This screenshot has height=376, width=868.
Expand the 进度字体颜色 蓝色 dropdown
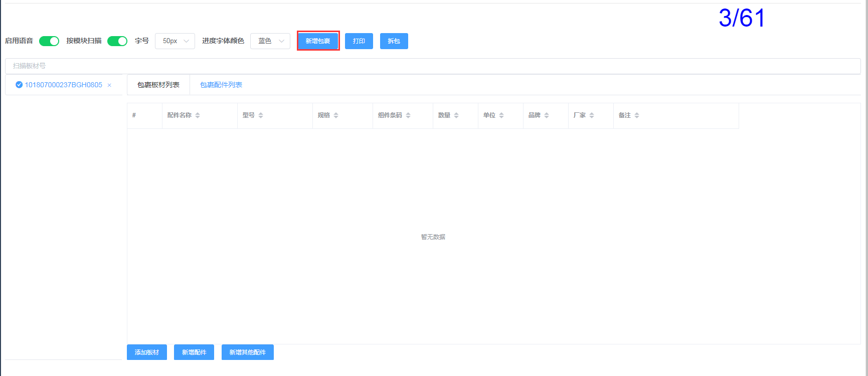(270, 41)
